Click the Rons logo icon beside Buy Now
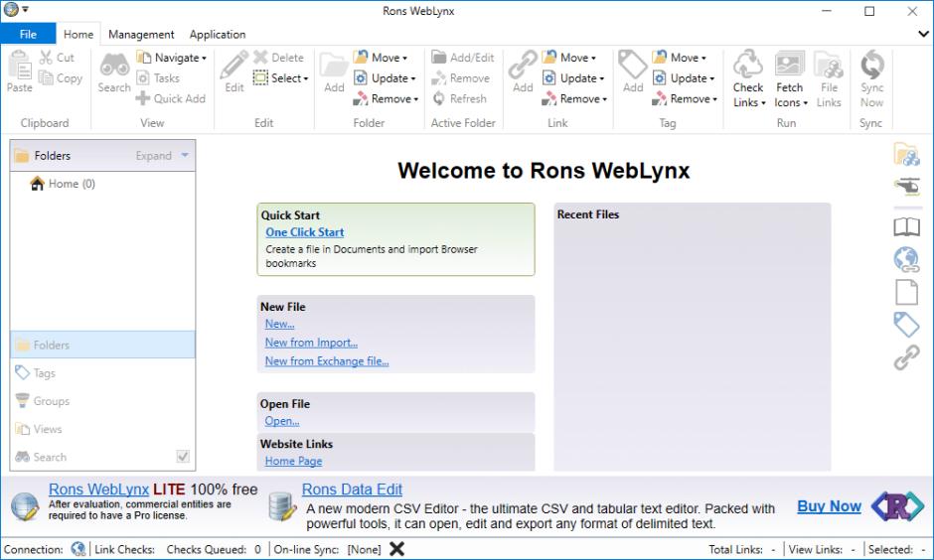 pyautogui.click(x=897, y=506)
